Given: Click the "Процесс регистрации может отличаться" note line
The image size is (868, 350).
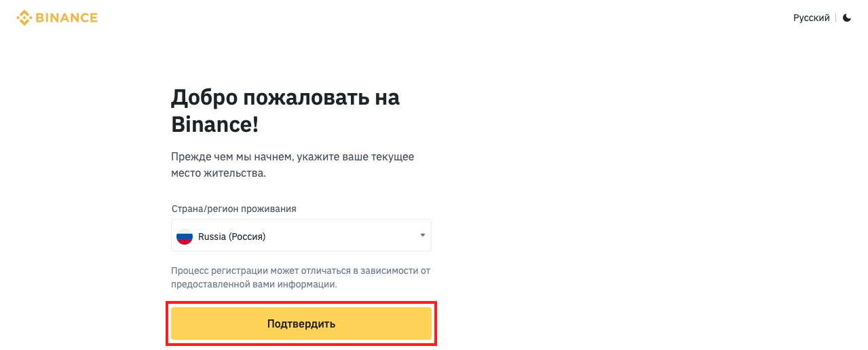Looking at the screenshot, I should pyautogui.click(x=301, y=270).
